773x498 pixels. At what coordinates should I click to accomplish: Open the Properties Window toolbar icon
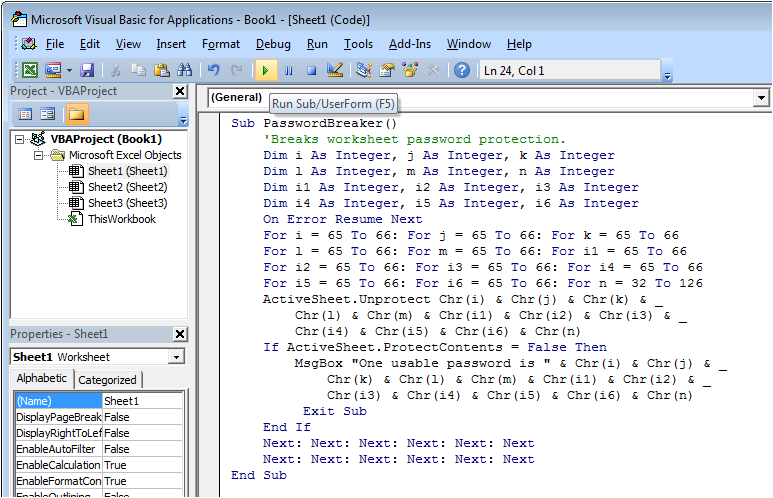click(x=387, y=70)
